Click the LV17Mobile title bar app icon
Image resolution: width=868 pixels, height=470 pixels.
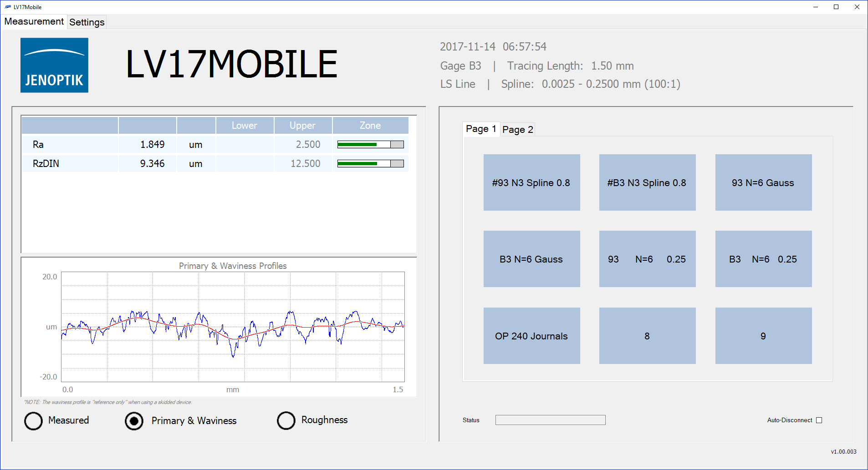click(8, 7)
